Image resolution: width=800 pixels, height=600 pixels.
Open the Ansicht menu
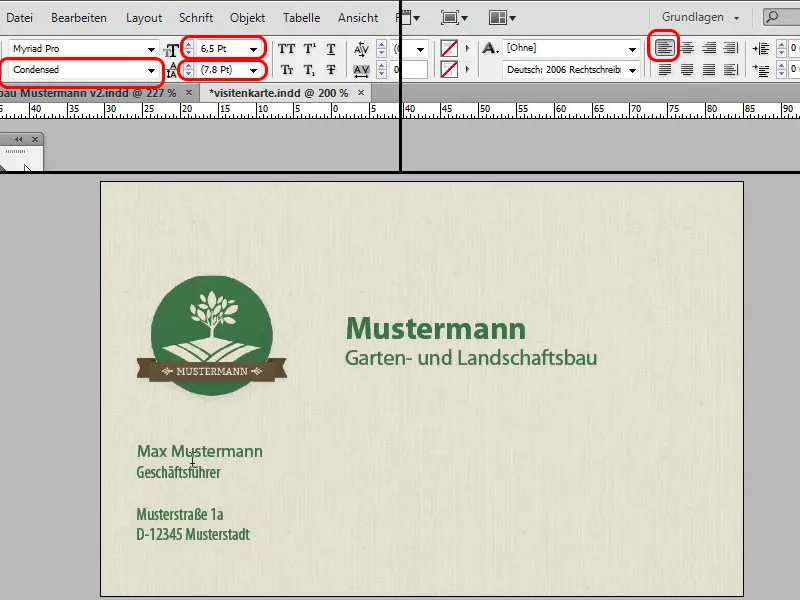358,18
